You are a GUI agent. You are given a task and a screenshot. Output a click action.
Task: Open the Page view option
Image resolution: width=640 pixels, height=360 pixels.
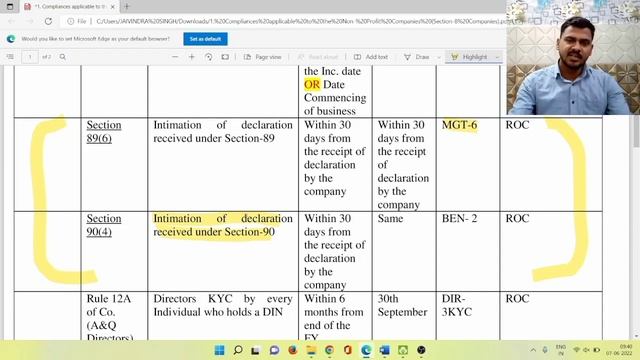coord(262,57)
